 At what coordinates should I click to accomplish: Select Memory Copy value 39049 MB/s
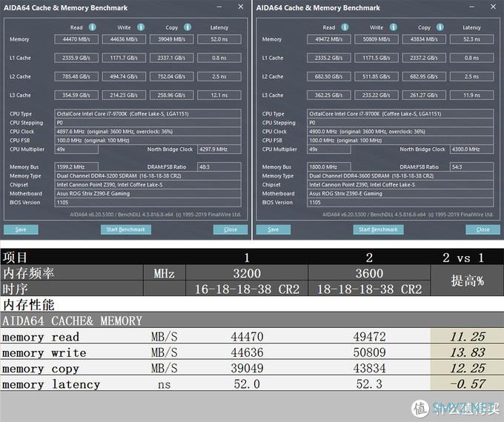[172, 39]
